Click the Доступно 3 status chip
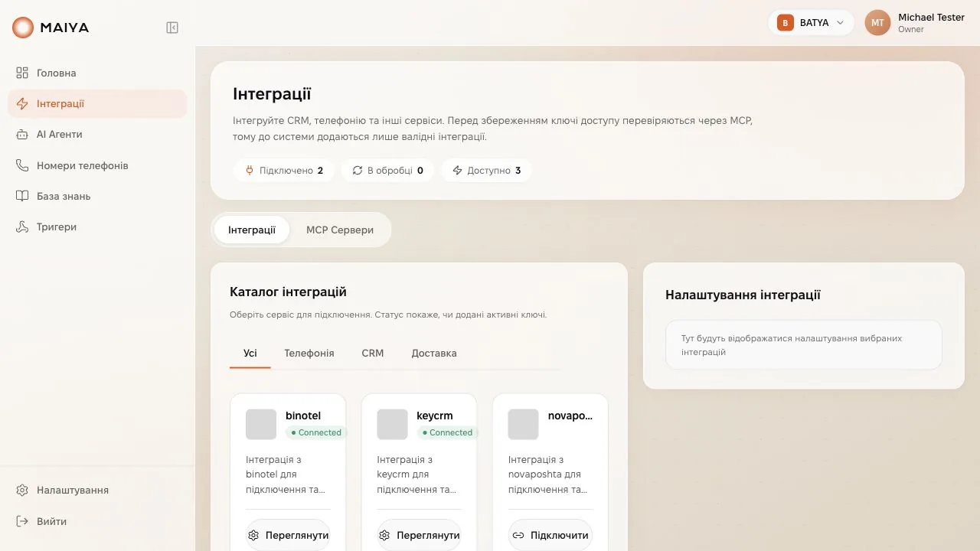 [486, 171]
